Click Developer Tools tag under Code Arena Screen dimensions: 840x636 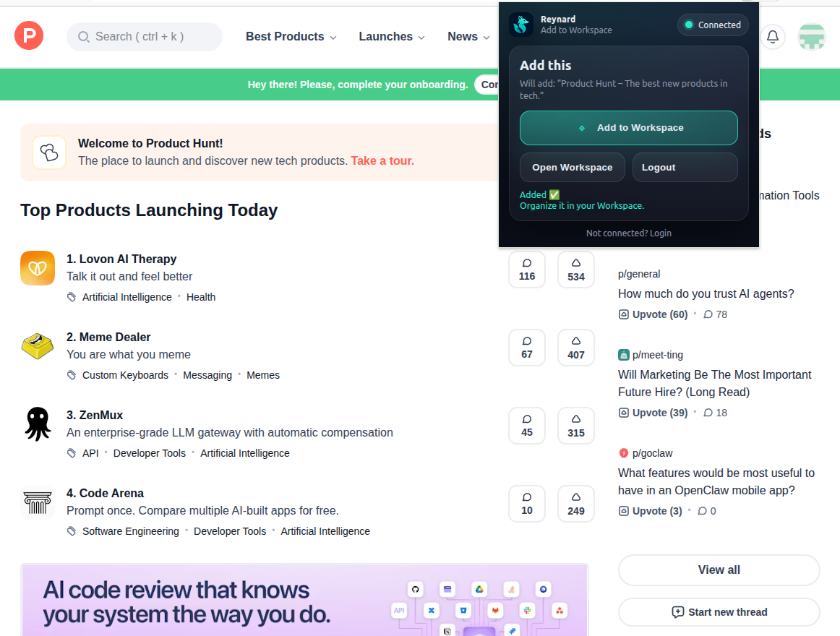(230, 531)
